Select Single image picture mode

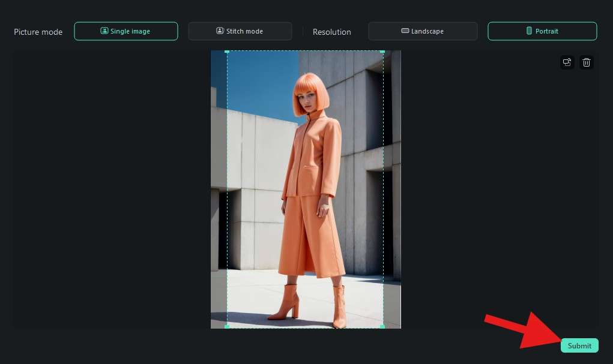pos(126,31)
